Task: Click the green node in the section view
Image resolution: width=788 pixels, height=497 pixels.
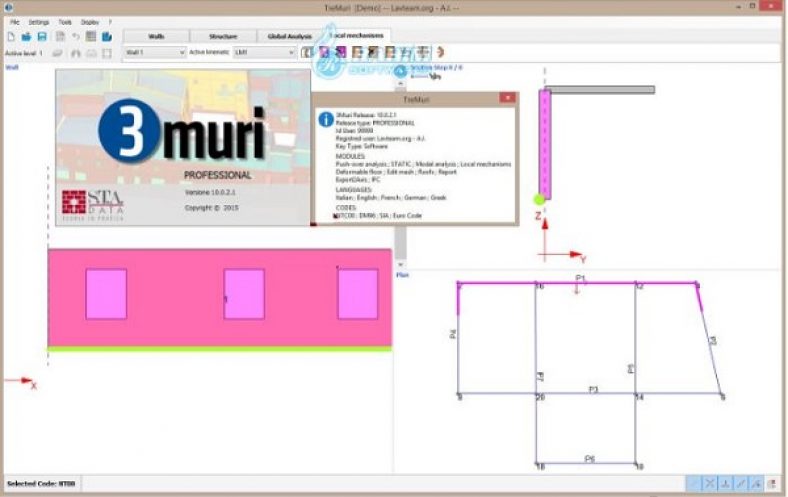Action: pos(539,200)
